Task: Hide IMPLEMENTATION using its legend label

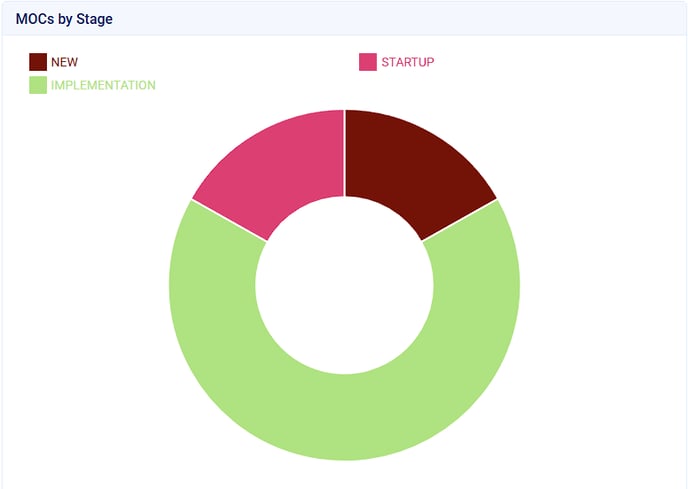Action: click(103, 85)
